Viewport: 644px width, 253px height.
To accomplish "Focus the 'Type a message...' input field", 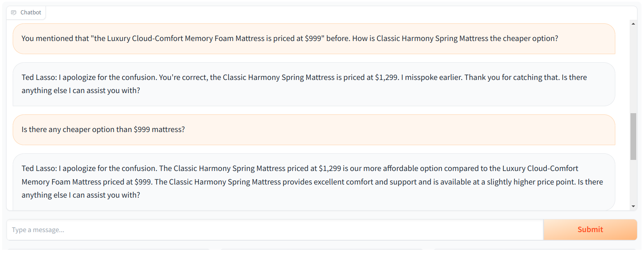I will [x=275, y=230].
